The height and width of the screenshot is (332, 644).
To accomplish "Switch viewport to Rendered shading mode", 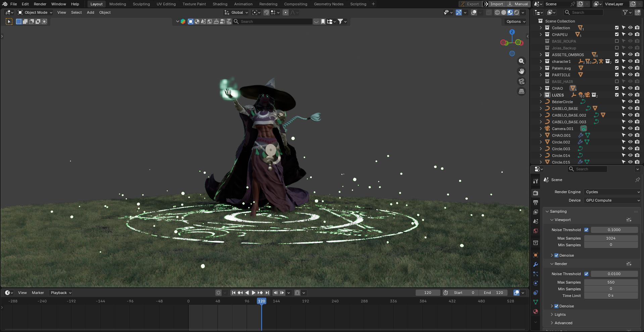I will [x=517, y=12].
